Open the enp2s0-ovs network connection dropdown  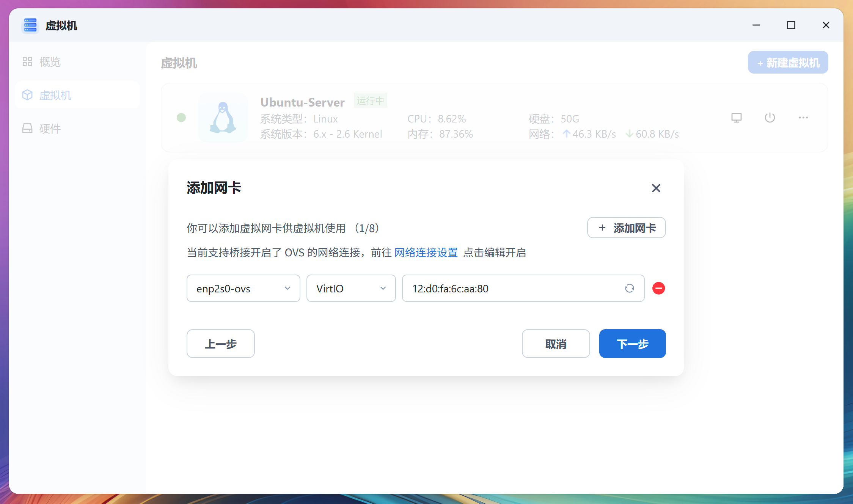[243, 288]
